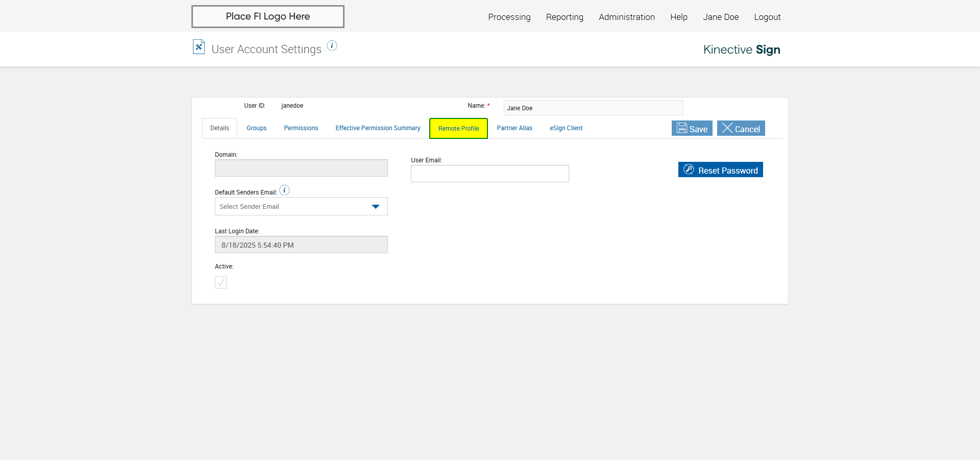Toggle the Active checkbox
Image resolution: width=980 pixels, height=460 pixels.
tap(220, 282)
